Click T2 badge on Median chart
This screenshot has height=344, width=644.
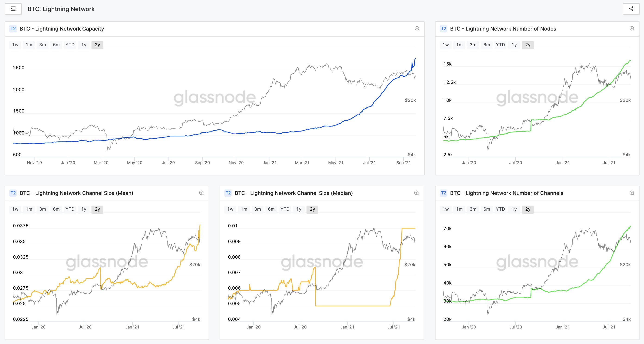click(228, 193)
